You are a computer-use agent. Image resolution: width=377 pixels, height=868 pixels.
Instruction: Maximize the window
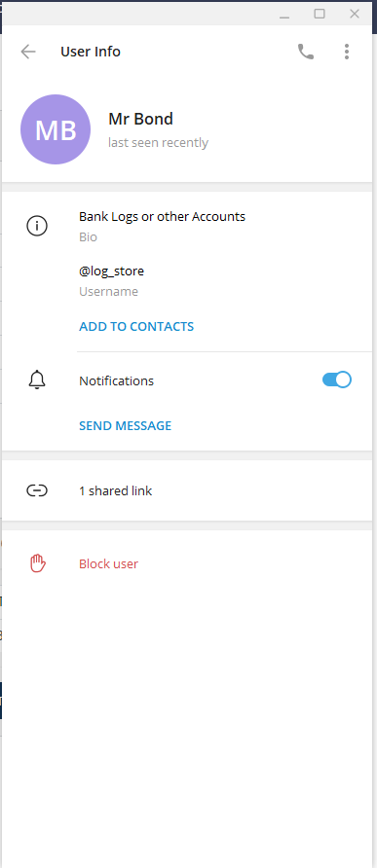point(320,14)
